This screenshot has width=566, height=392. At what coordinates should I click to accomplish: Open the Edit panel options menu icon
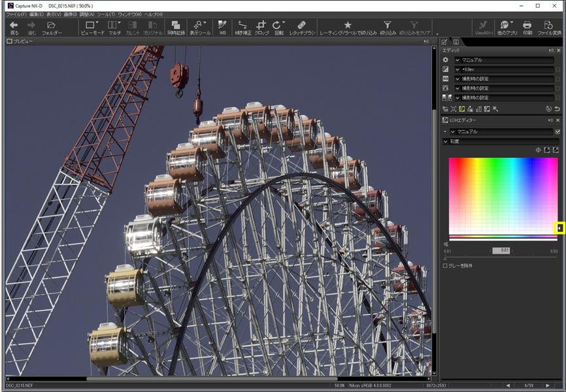pyautogui.click(x=551, y=50)
